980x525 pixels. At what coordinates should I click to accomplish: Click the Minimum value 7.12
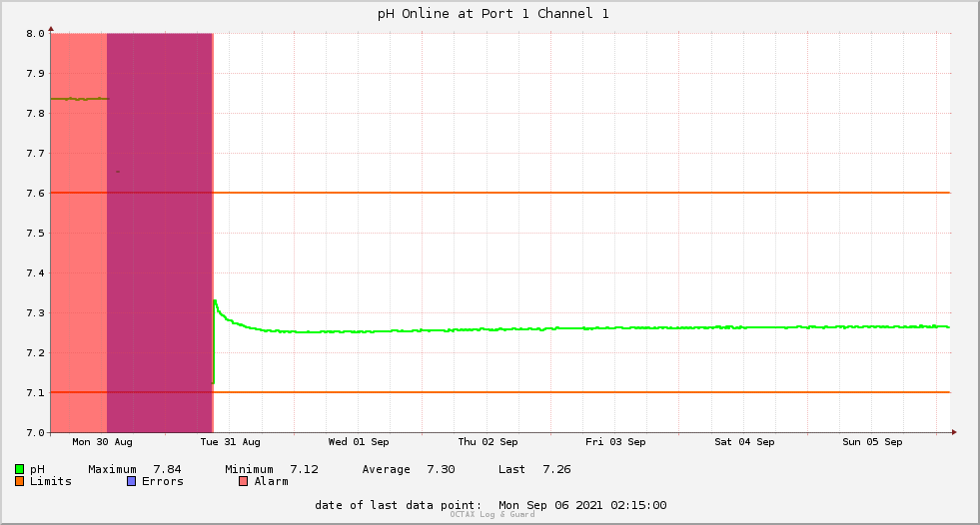[x=305, y=469]
